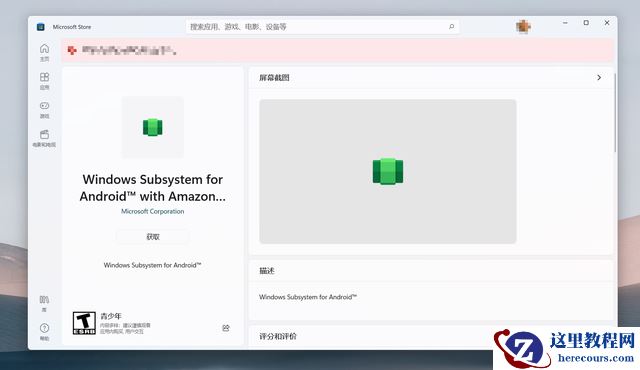Open the Microsoft Corporation publisher link

tap(153, 211)
